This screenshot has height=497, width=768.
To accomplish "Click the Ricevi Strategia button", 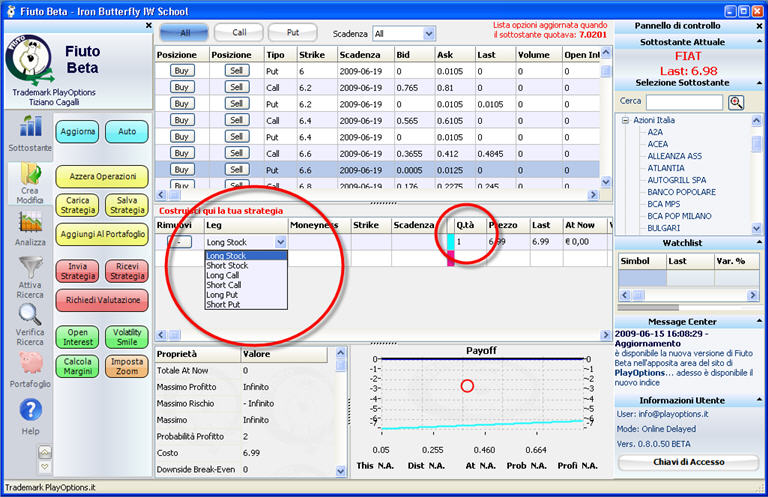I will tap(127, 271).
